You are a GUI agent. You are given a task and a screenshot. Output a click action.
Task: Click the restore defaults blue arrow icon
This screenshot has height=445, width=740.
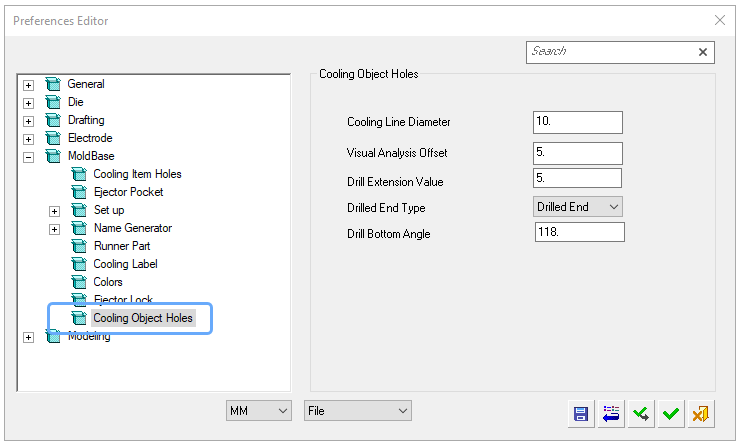pos(611,414)
